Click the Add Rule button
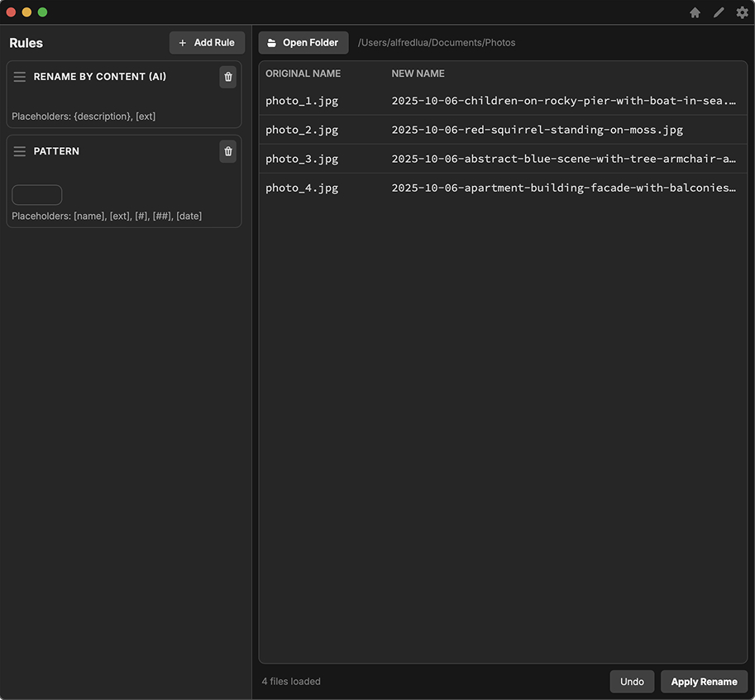 [207, 43]
